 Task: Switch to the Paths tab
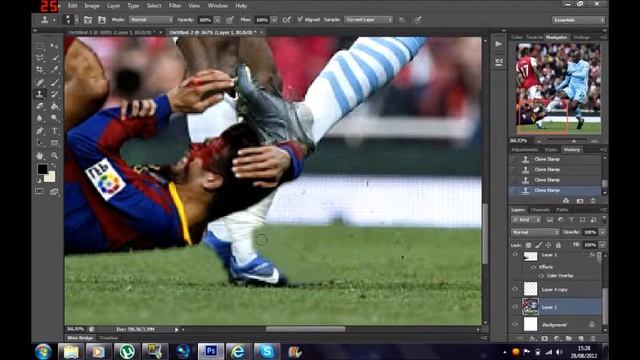[x=562, y=210]
